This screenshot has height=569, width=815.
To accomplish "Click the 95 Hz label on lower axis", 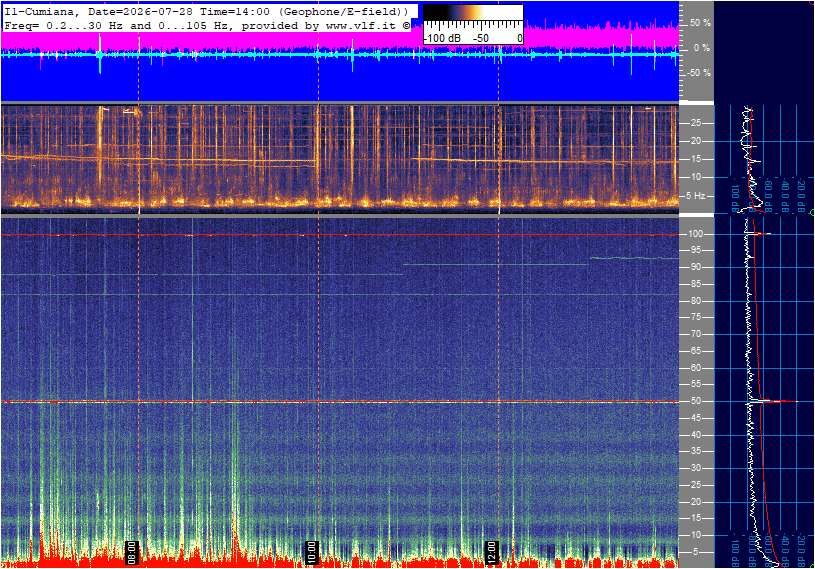I will [696, 250].
